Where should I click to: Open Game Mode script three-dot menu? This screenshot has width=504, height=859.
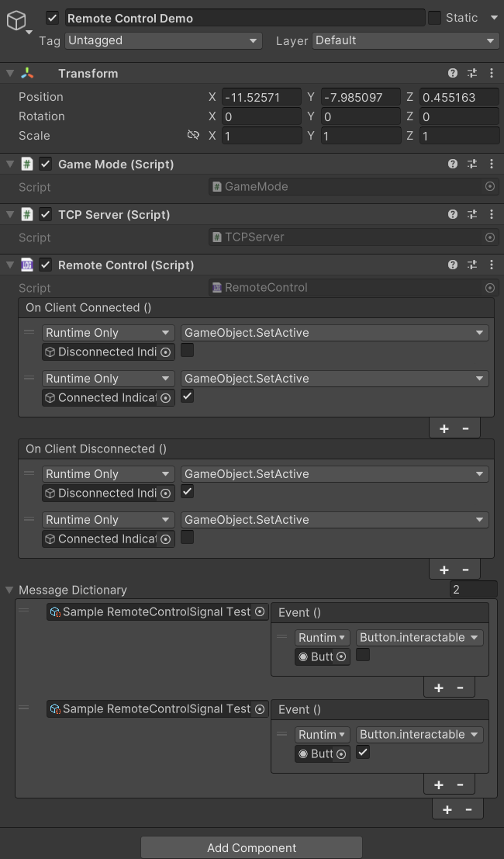click(491, 163)
